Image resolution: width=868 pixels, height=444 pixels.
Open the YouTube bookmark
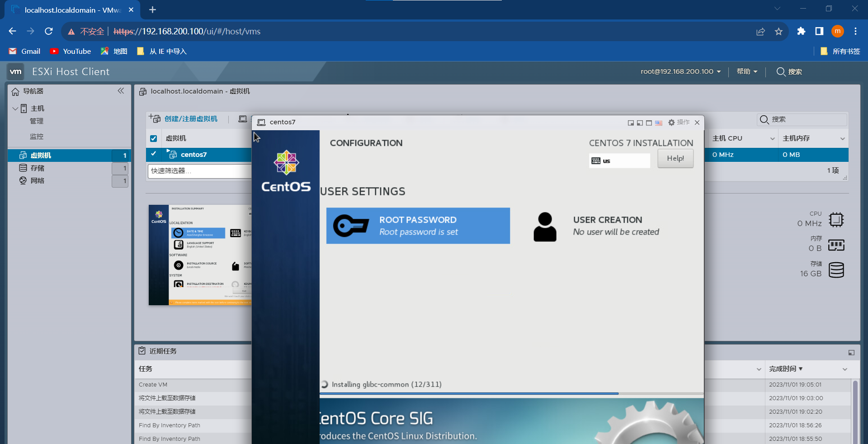(71, 51)
